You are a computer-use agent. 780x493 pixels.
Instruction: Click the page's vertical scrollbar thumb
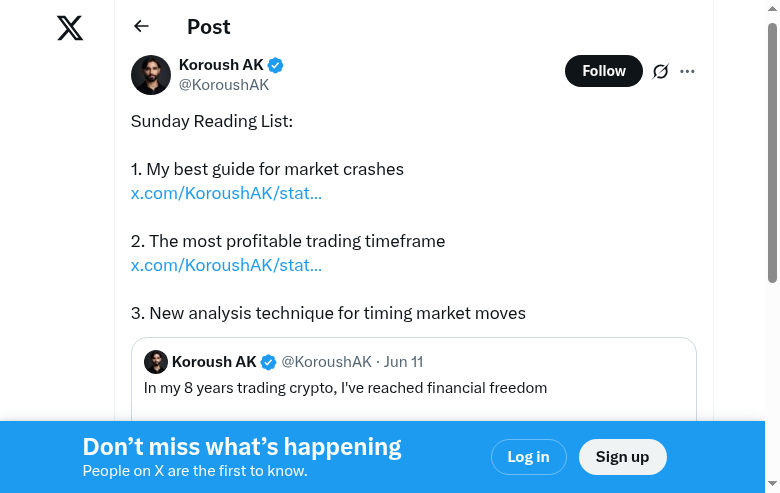(772, 152)
